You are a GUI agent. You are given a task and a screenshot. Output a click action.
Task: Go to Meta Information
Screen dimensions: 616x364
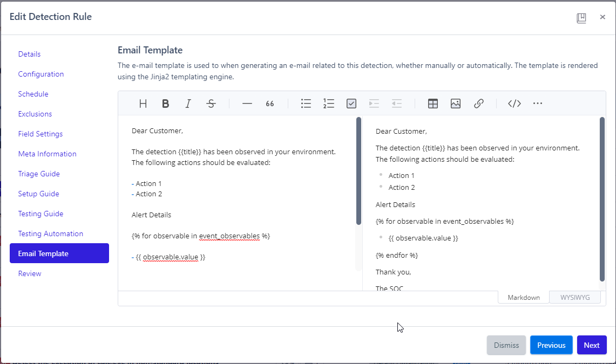tap(47, 154)
